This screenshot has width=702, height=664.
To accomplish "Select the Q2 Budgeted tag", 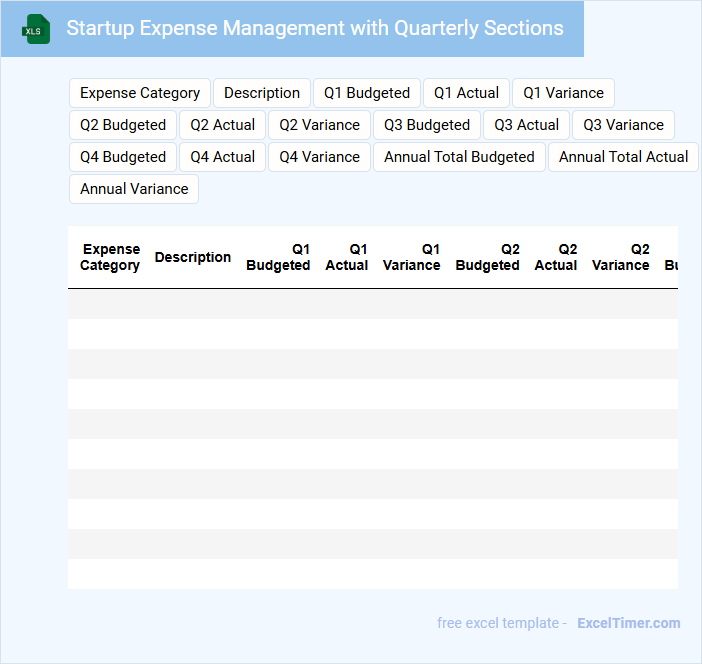I will [x=123, y=125].
